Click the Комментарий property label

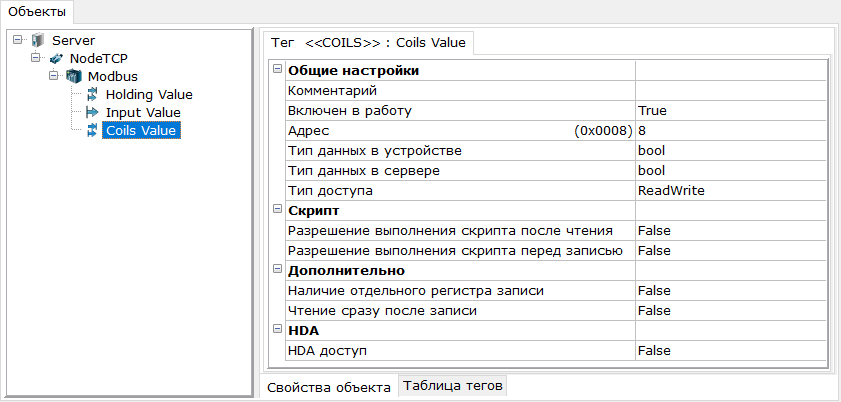[x=333, y=91]
